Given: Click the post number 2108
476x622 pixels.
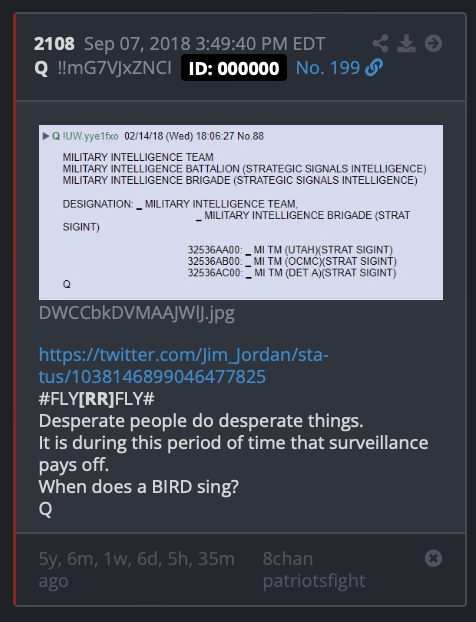Looking at the screenshot, I should pyautogui.click(x=54, y=44).
